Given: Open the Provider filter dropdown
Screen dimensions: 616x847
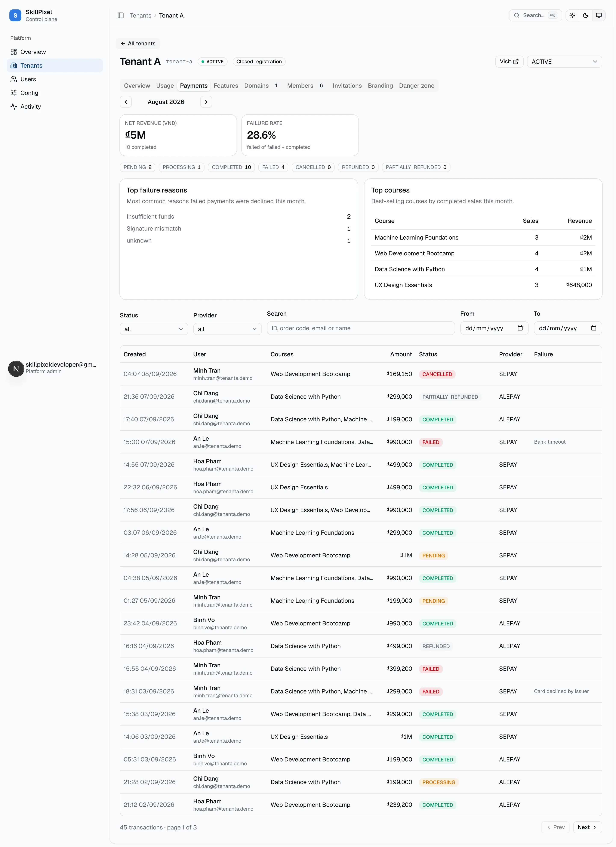Looking at the screenshot, I should [x=227, y=329].
